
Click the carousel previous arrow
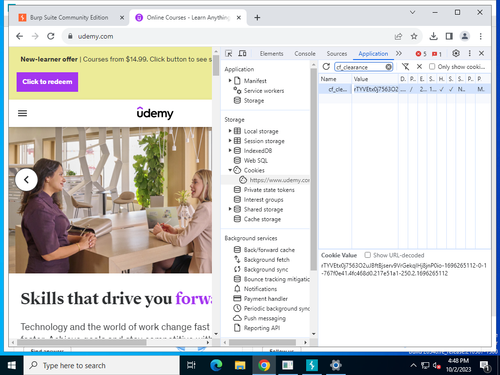[x=26, y=180]
